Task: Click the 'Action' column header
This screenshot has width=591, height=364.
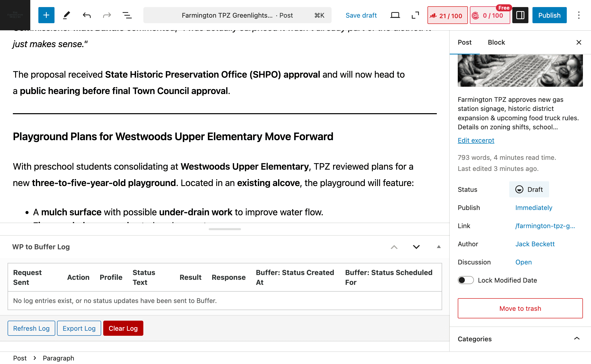Action: (78, 277)
